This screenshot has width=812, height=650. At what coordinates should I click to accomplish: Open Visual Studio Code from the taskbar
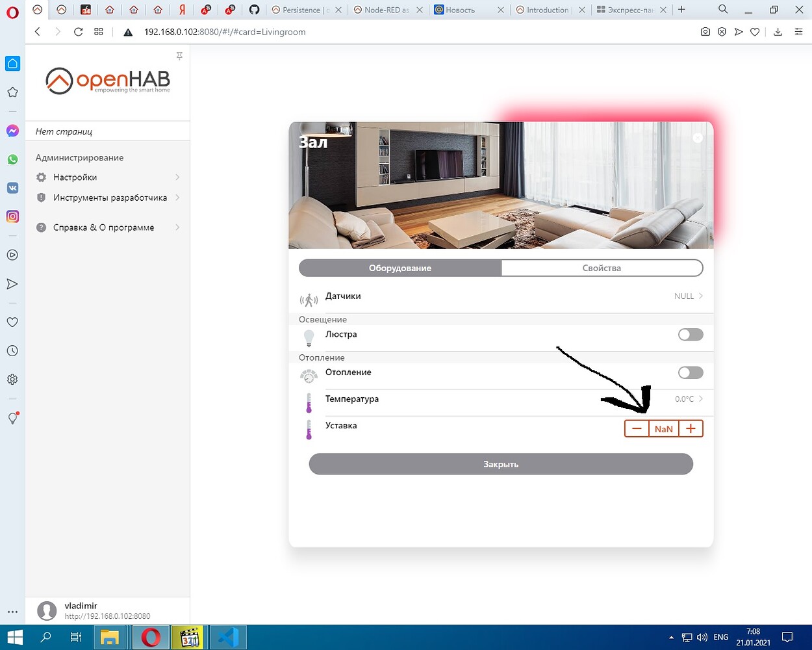click(228, 637)
